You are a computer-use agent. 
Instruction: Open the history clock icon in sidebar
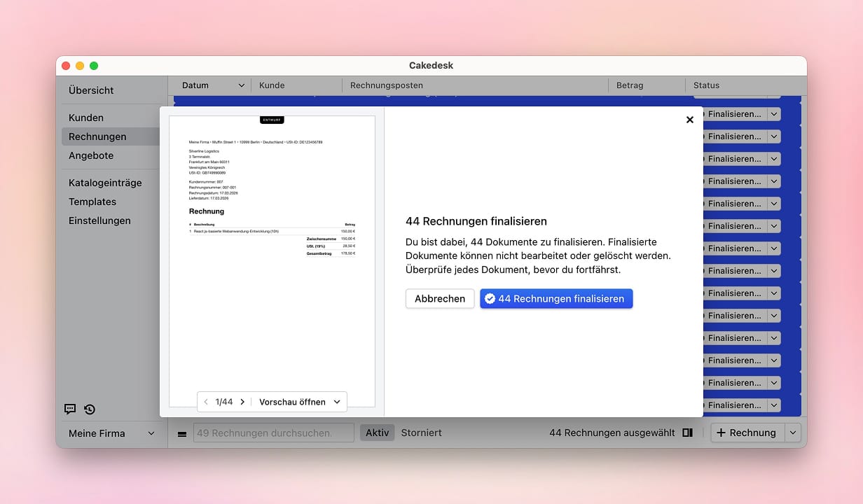90,409
